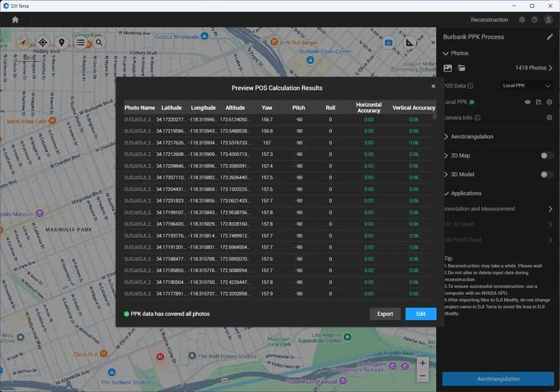This screenshot has height=392, width=560.
Task: Click the add folder icon under Photos
Action: [x=461, y=68]
